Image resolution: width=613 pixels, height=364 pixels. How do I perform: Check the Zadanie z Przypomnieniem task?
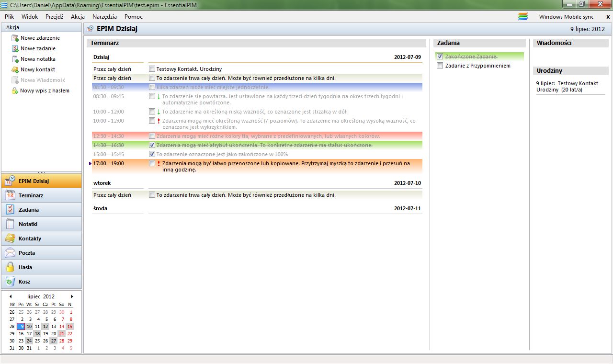pos(440,66)
